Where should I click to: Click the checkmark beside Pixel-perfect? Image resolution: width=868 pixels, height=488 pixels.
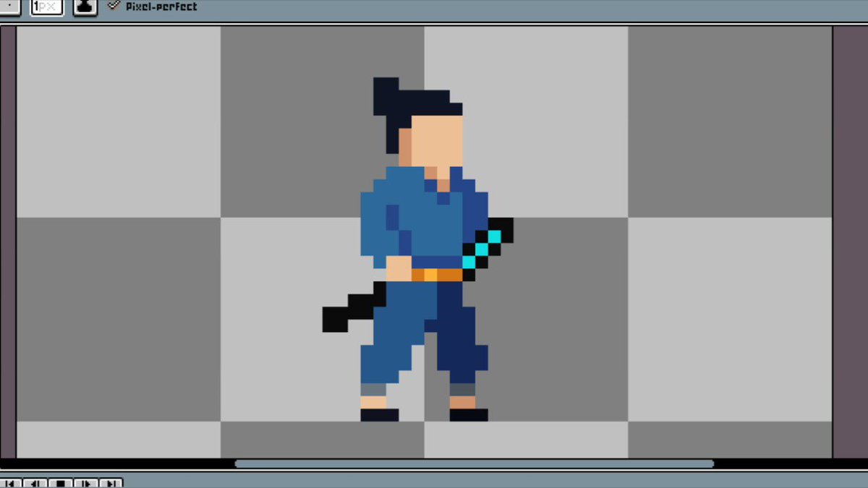113,6
